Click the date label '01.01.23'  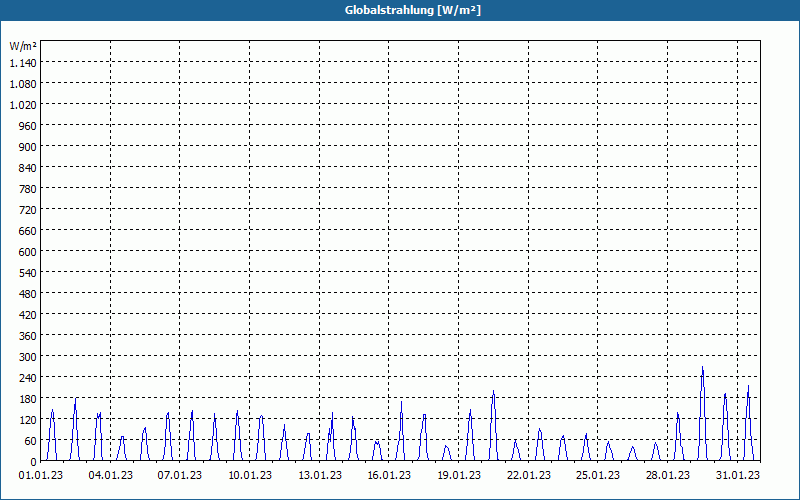(41, 476)
